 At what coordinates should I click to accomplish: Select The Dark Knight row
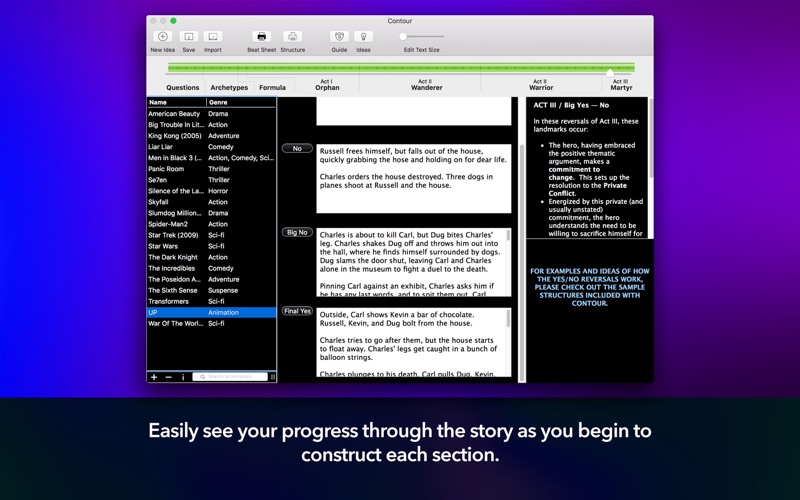tap(212, 258)
